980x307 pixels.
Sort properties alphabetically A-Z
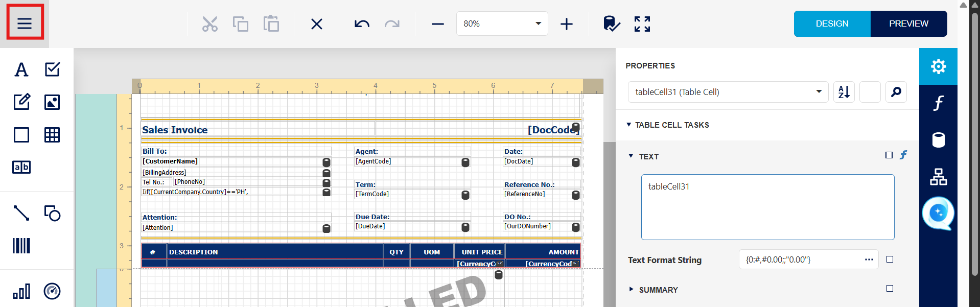(x=844, y=92)
